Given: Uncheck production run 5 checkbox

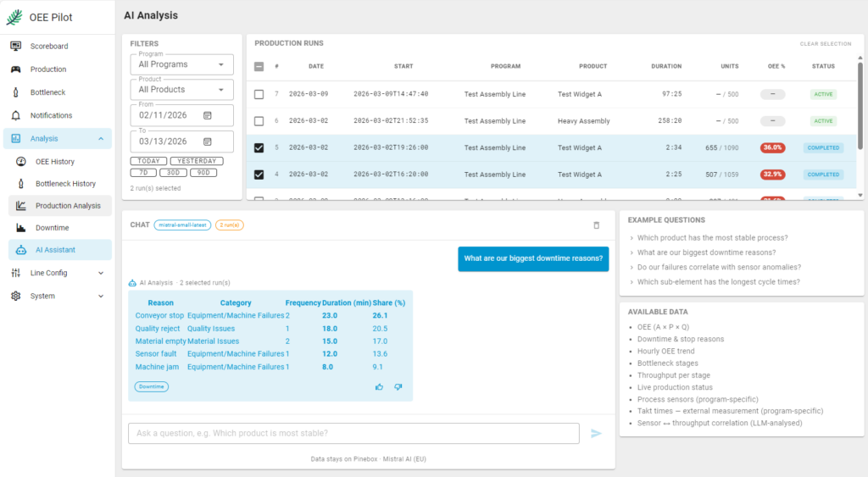Looking at the screenshot, I should [259, 147].
